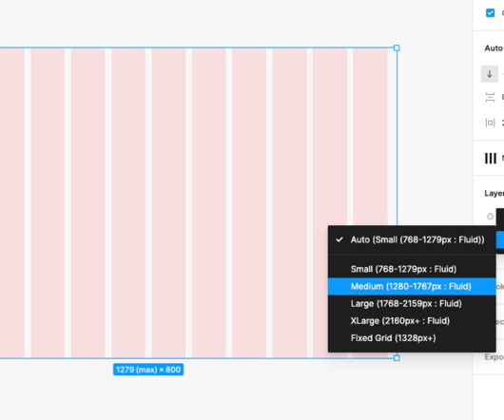Image resolution: width=504 pixels, height=420 pixels.
Task: Click the layer opacity droplet icon
Action: [x=490, y=217]
